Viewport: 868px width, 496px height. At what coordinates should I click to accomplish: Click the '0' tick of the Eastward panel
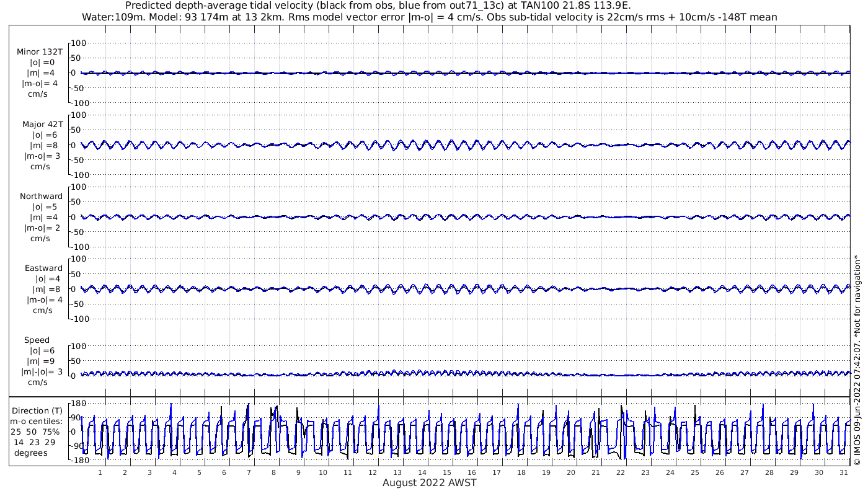73,289
